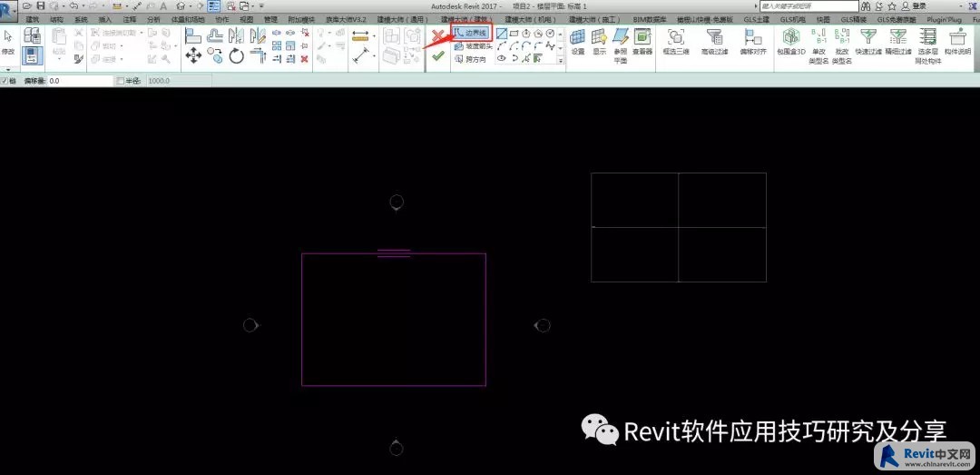Click 选多层同处构件 tool
980x475 pixels.
(928, 46)
